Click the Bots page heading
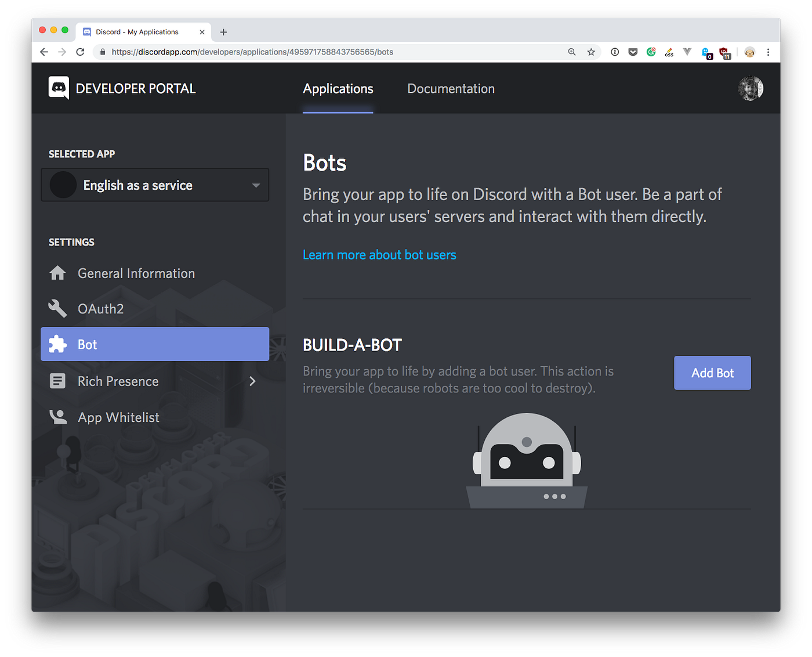The image size is (812, 657). click(x=324, y=163)
